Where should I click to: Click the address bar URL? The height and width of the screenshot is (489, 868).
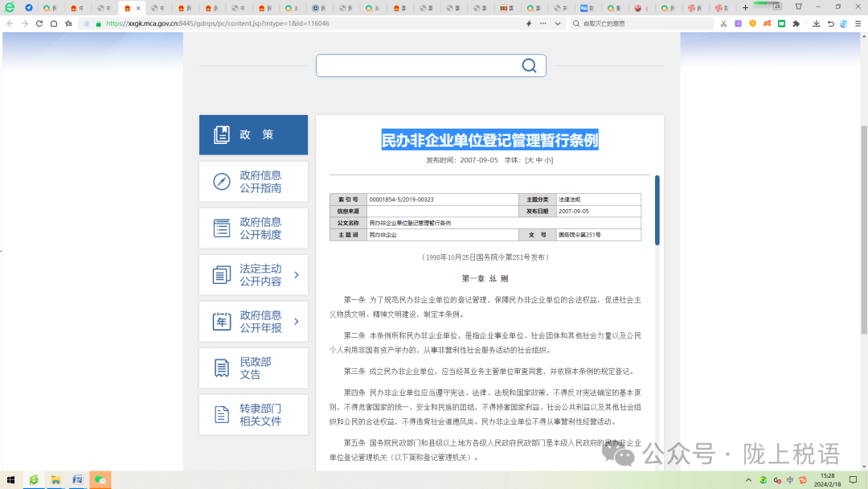[218, 23]
